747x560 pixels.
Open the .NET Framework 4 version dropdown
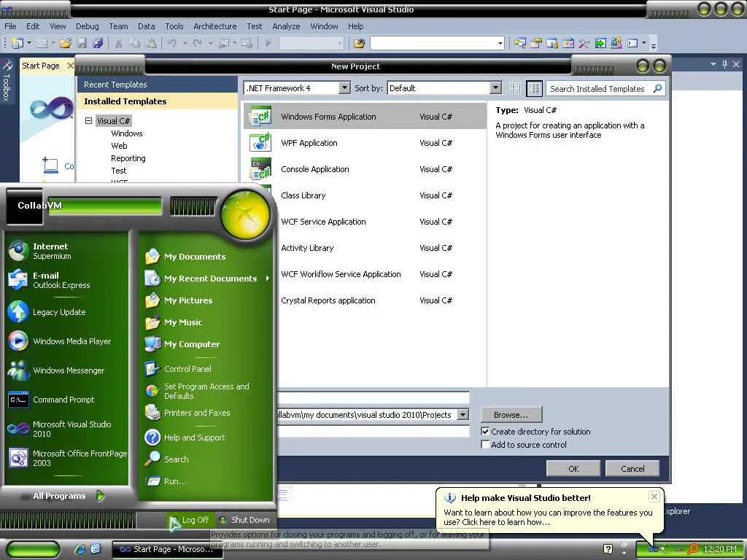click(x=344, y=87)
